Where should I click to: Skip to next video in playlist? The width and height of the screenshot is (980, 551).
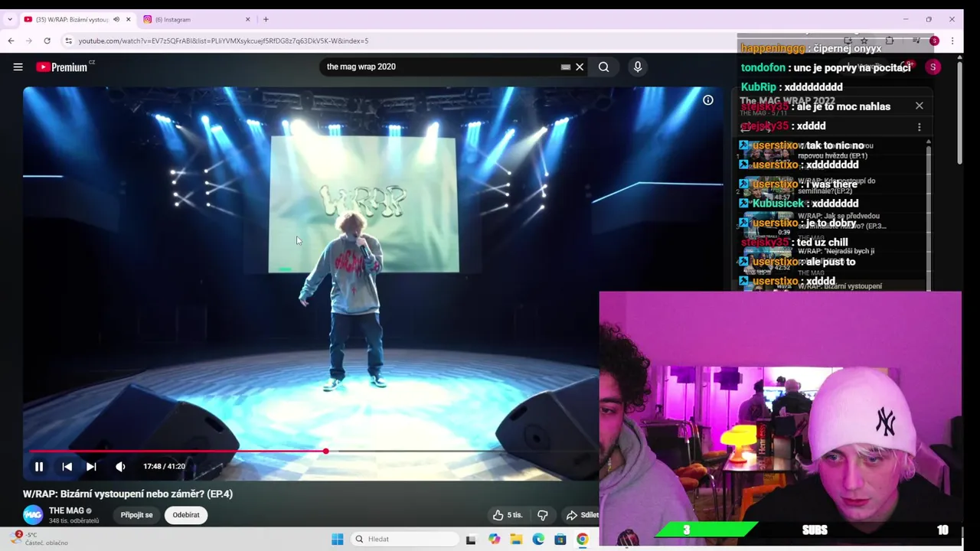pos(91,466)
